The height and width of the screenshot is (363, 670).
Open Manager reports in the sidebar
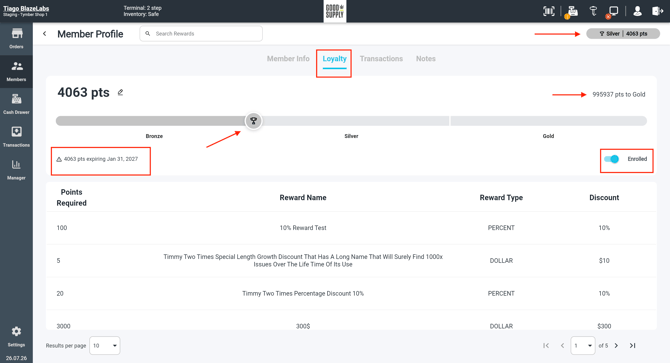[x=16, y=170]
